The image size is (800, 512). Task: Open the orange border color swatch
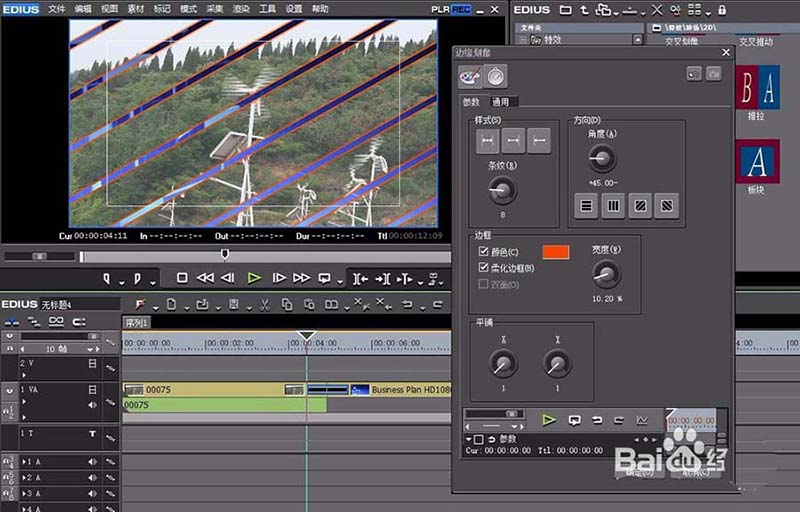556,252
